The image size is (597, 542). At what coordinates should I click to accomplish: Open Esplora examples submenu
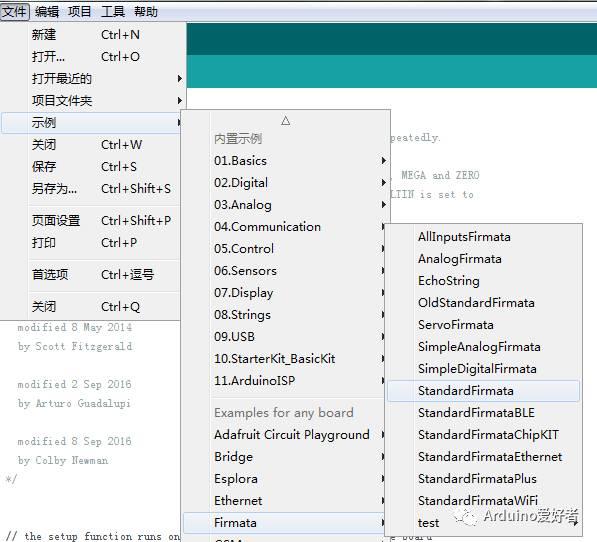284,479
